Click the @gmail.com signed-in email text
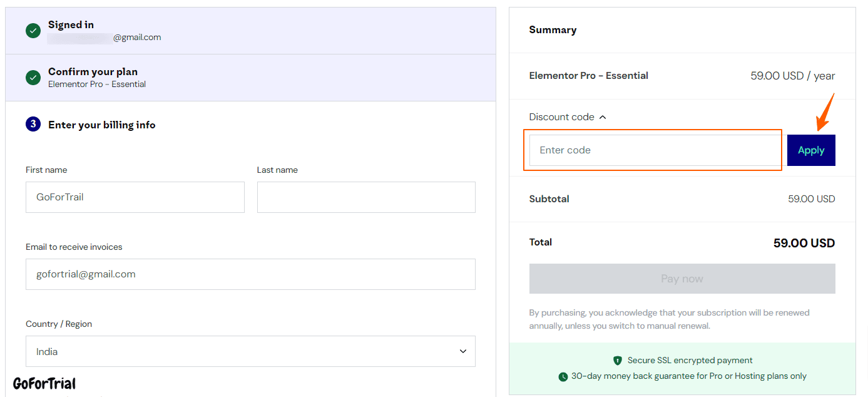 [137, 38]
